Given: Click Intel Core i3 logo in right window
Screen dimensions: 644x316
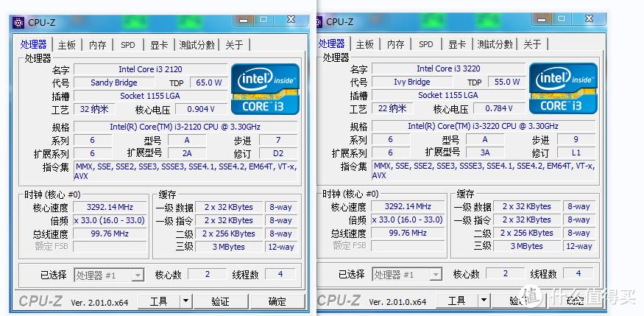Looking at the screenshot, I should (x=563, y=88).
